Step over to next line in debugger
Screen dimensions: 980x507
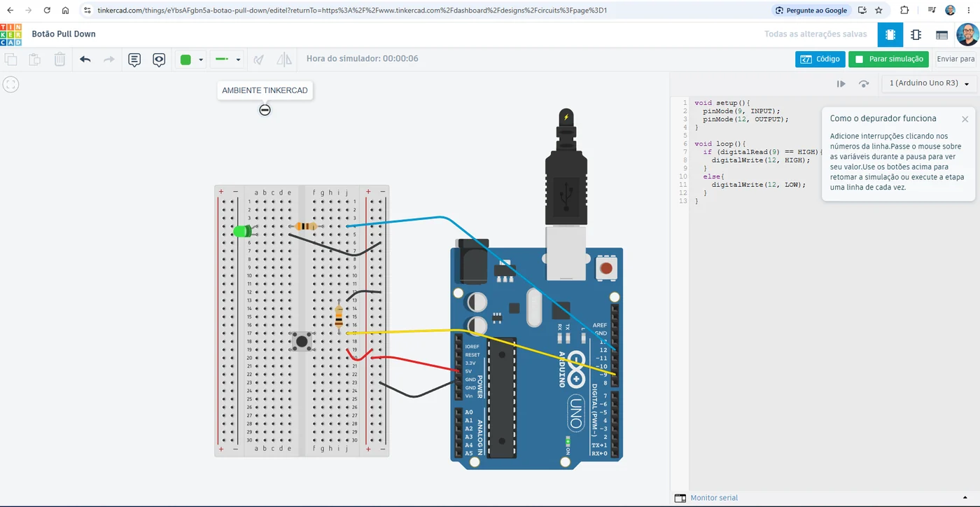pos(864,83)
